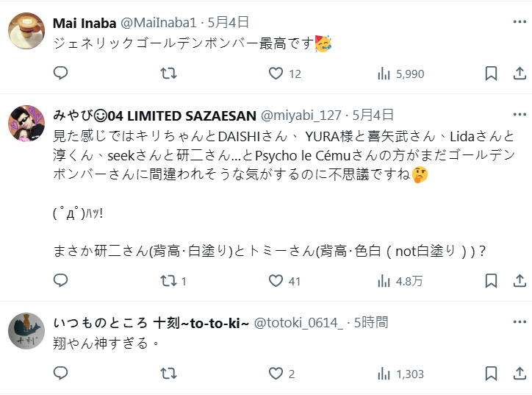View analytics showing 5,990 views
This screenshot has width=532, height=395.
(x=384, y=74)
